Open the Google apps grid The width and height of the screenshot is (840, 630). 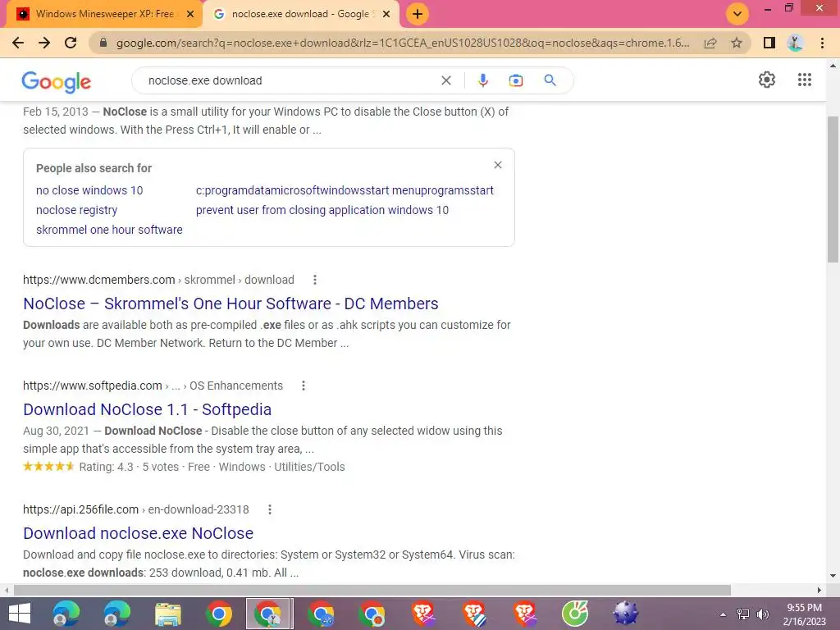(805, 80)
